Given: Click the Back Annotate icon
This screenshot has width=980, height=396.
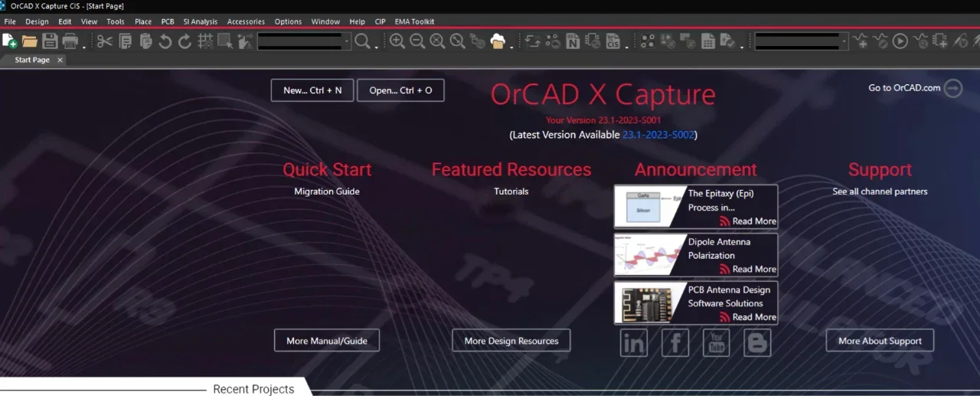Looking at the screenshot, I should [x=553, y=41].
